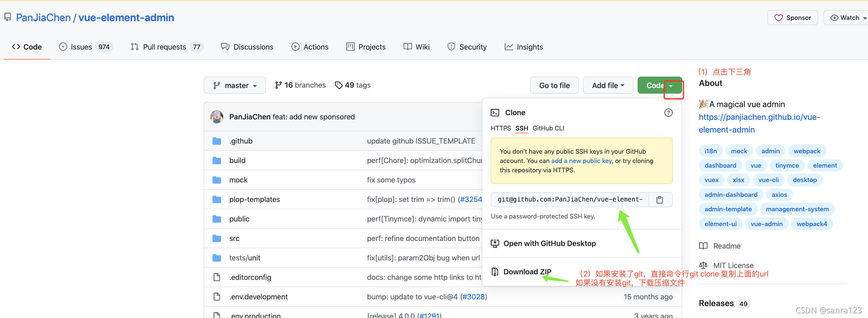868x318 pixels.
Task: Open the vue-element-admin repository link
Action: [x=126, y=17]
